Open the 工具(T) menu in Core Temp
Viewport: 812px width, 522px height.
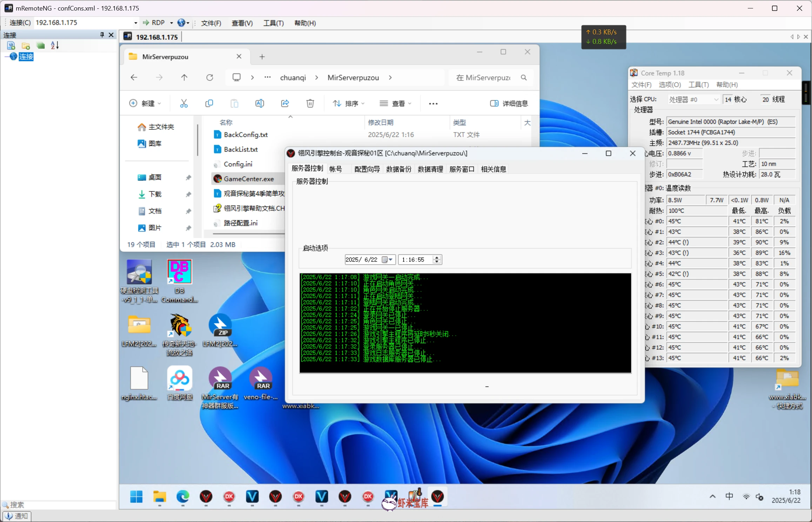click(x=698, y=85)
